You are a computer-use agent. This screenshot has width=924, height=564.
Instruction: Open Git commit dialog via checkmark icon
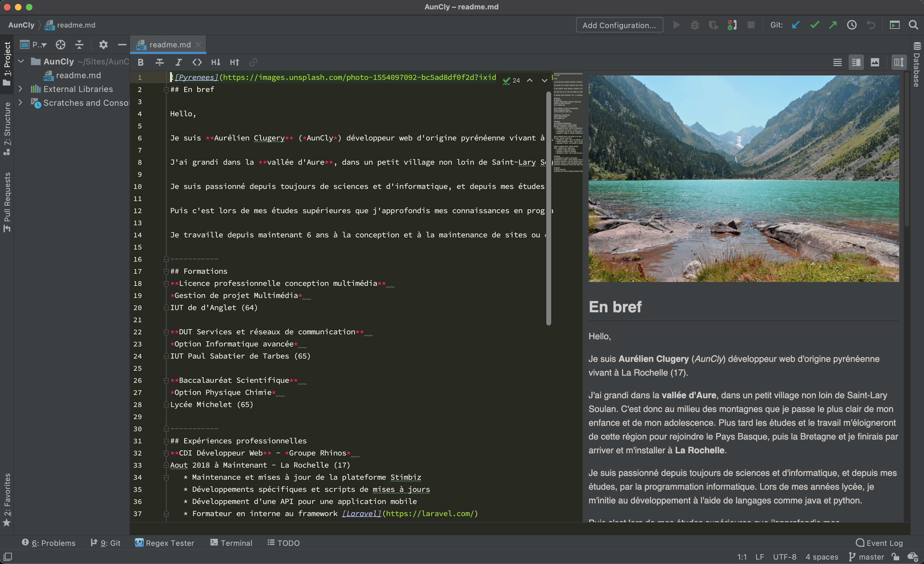[x=814, y=25]
